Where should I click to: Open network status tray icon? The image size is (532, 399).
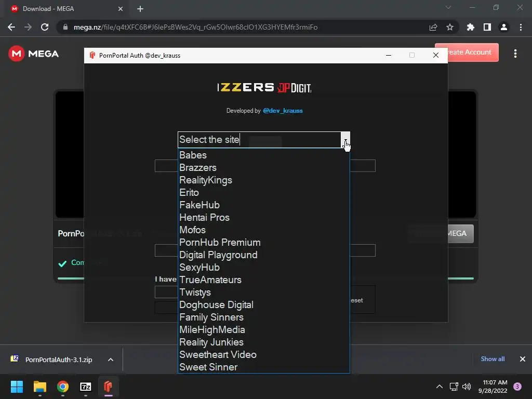click(454, 387)
